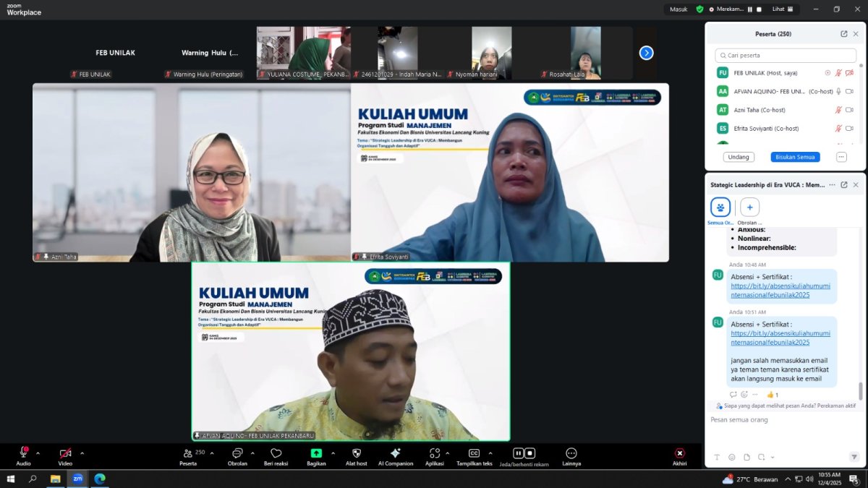The width and height of the screenshot is (868, 488).
Task: Expand the audio options caret
Action: [x=38, y=453]
